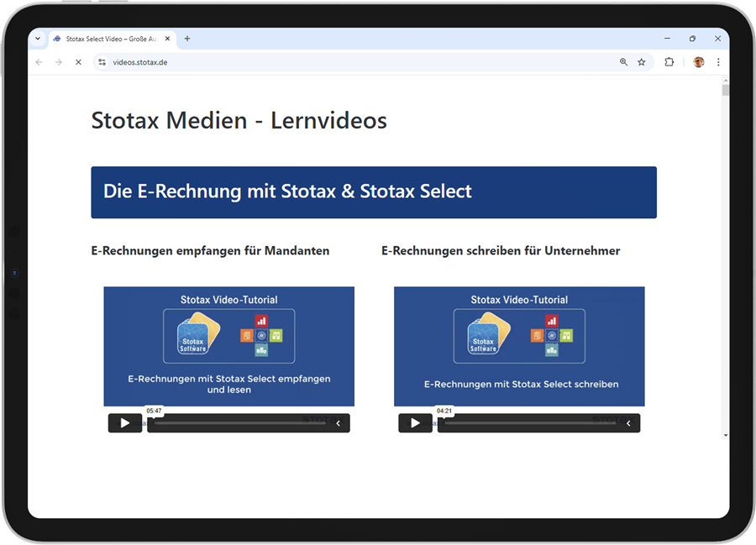
Task: Open the Chrome profile avatar
Action: pos(699,62)
